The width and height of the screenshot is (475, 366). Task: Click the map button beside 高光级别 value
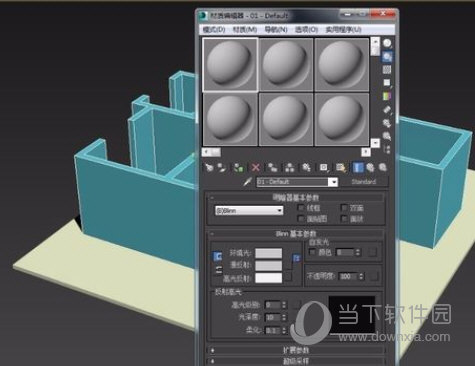pyautogui.click(x=297, y=305)
